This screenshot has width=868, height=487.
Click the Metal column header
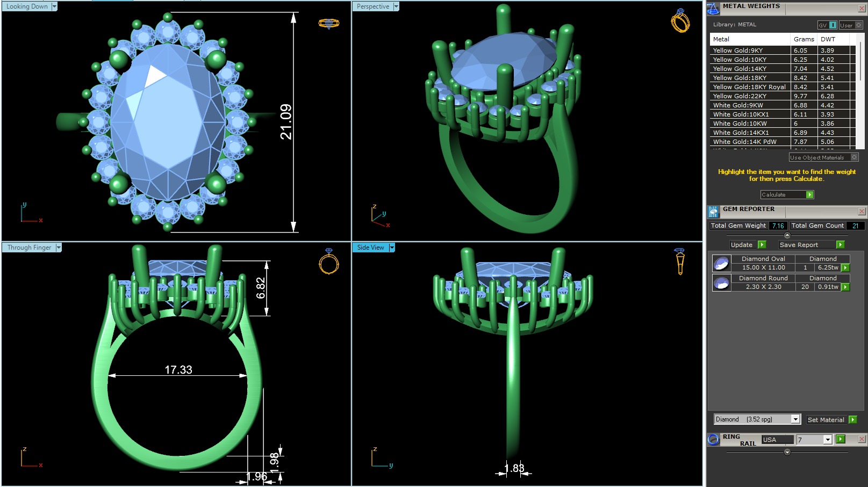750,39
